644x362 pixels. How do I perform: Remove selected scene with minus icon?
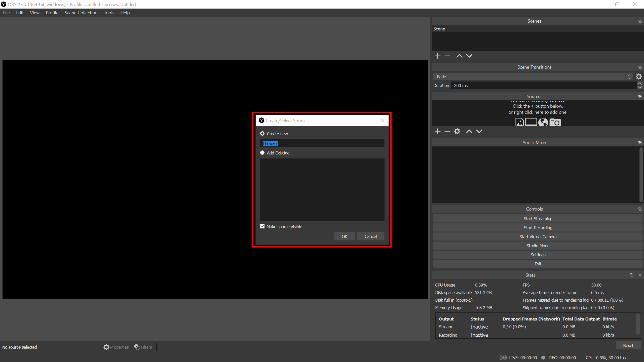coord(447,56)
